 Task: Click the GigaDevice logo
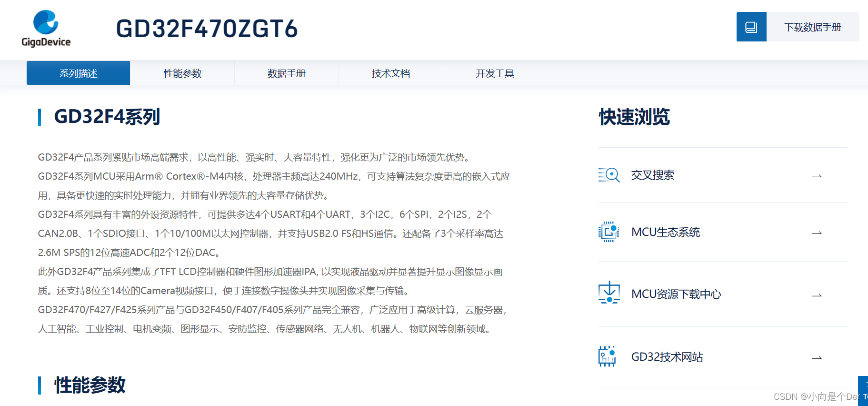[46, 29]
